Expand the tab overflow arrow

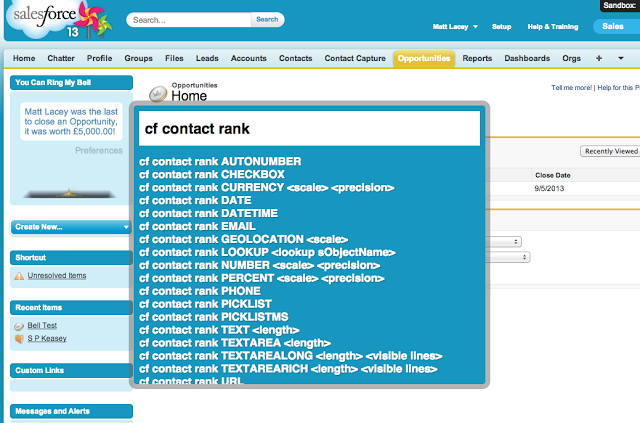621,59
